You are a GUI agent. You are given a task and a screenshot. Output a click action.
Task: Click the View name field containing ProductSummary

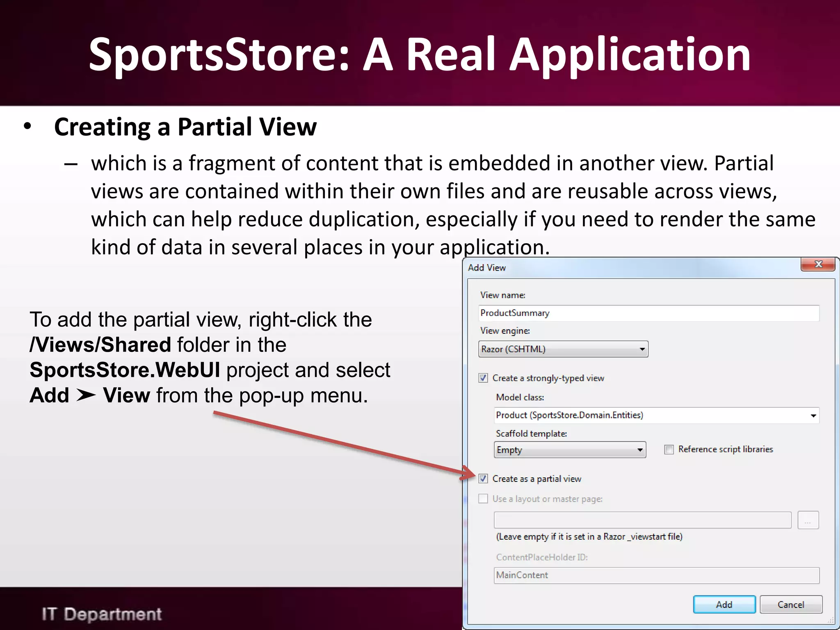[649, 313]
